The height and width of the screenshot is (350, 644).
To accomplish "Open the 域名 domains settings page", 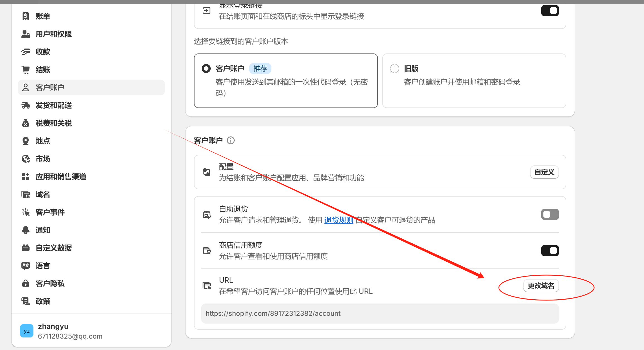I will coord(43,194).
